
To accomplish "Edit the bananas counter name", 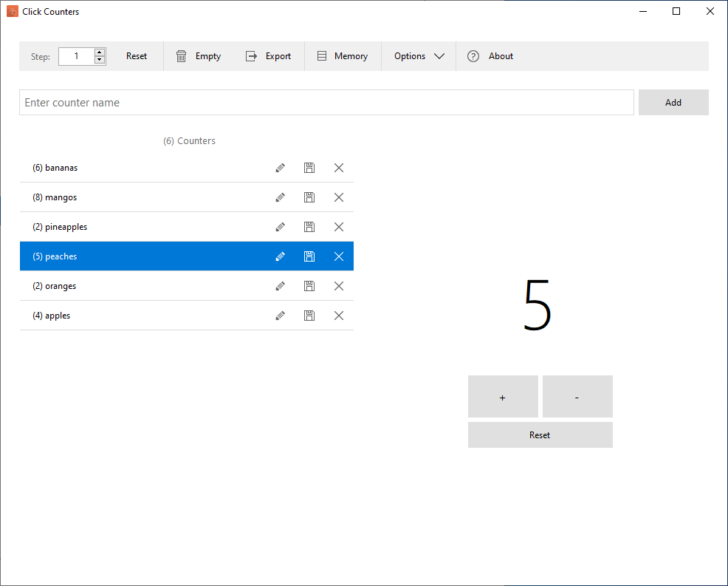I will (x=280, y=168).
